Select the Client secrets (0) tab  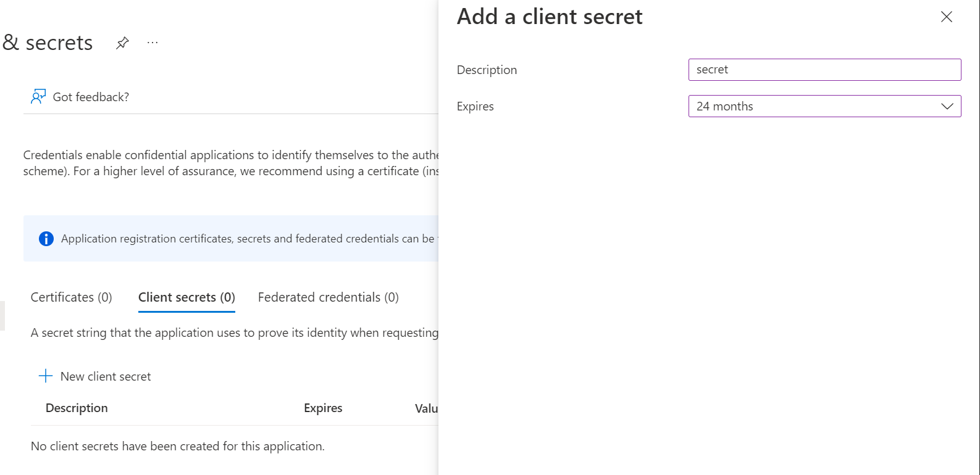[x=186, y=297]
